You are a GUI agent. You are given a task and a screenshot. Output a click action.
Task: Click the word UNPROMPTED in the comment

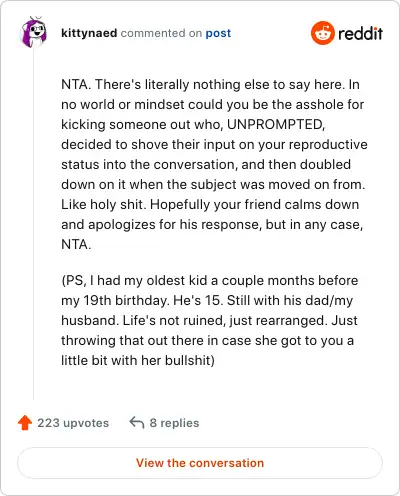point(276,124)
